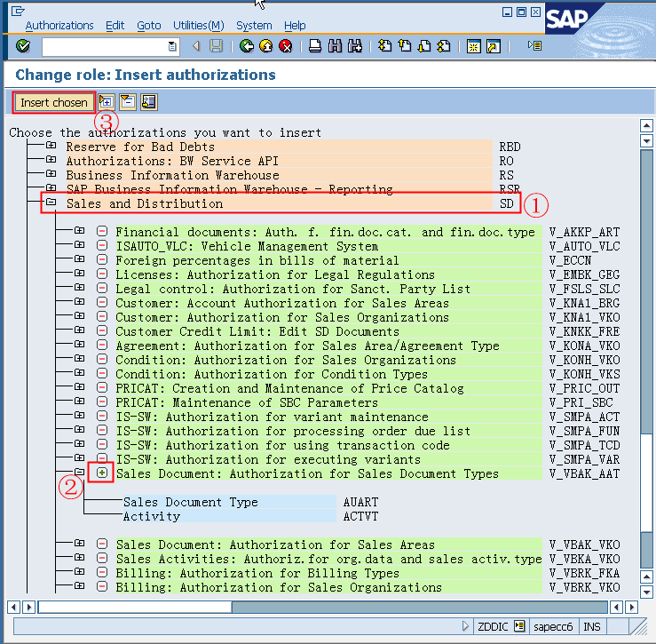Click the status bar triangle expand icon

coord(465,626)
